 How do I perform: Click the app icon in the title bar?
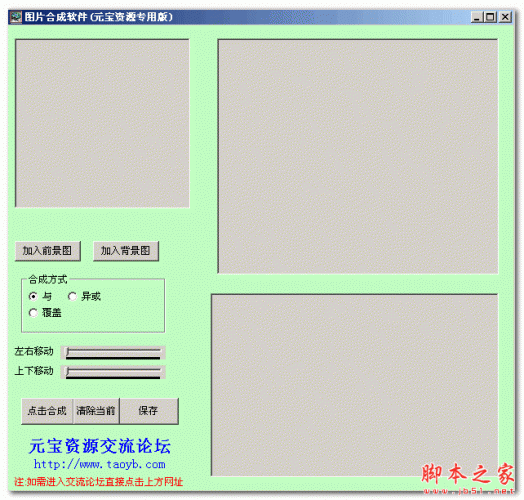click(x=16, y=17)
